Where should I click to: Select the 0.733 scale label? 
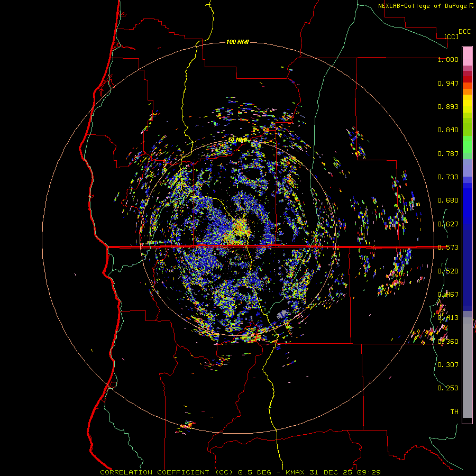[x=448, y=177]
